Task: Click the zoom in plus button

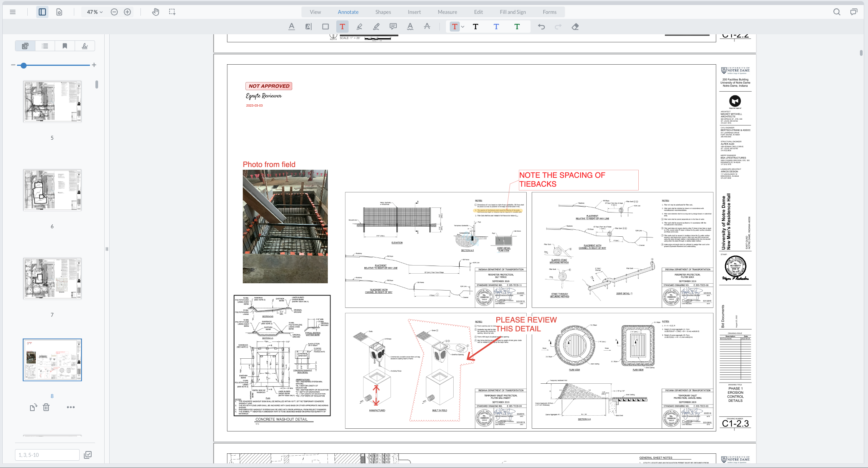Action: [x=127, y=12]
